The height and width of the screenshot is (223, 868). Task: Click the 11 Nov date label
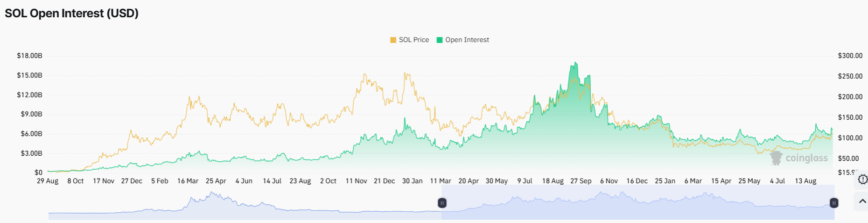click(356, 181)
